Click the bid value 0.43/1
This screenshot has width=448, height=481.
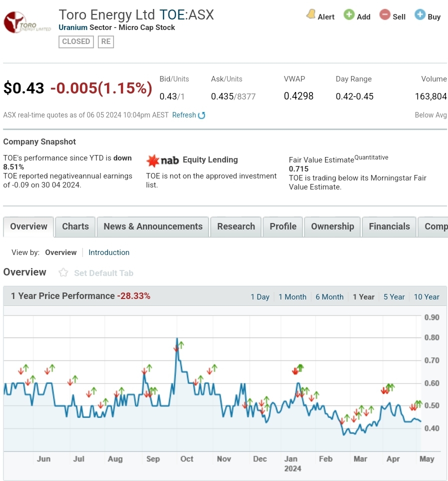tap(172, 96)
